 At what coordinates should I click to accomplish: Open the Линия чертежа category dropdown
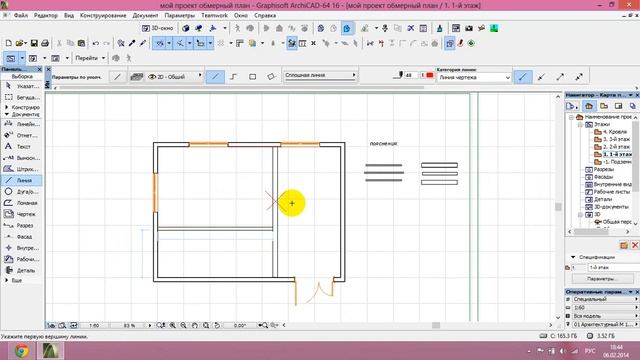(474, 78)
